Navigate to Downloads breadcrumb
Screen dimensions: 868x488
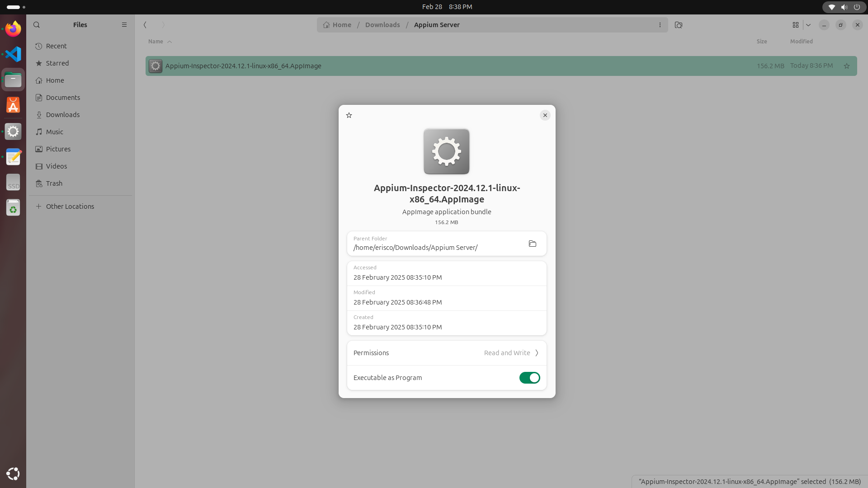tap(382, 25)
